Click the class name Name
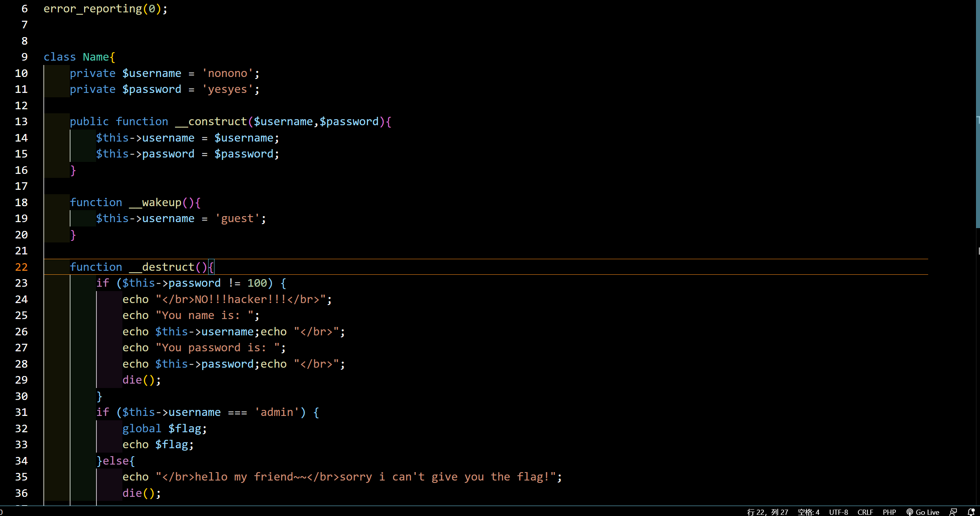Viewport: 980px width, 516px height. 96,57
